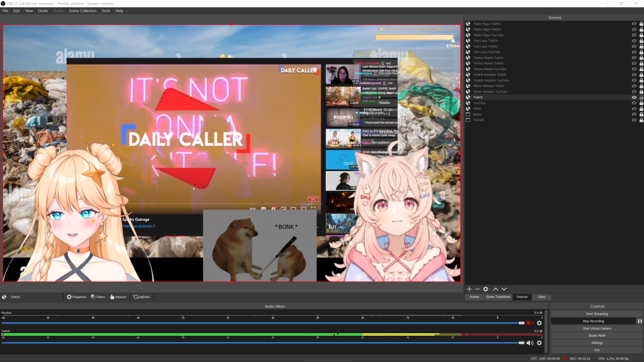Click the globe icon beside Fredrik Knudsen Twitch
644x362 pixels.
click(468, 75)
